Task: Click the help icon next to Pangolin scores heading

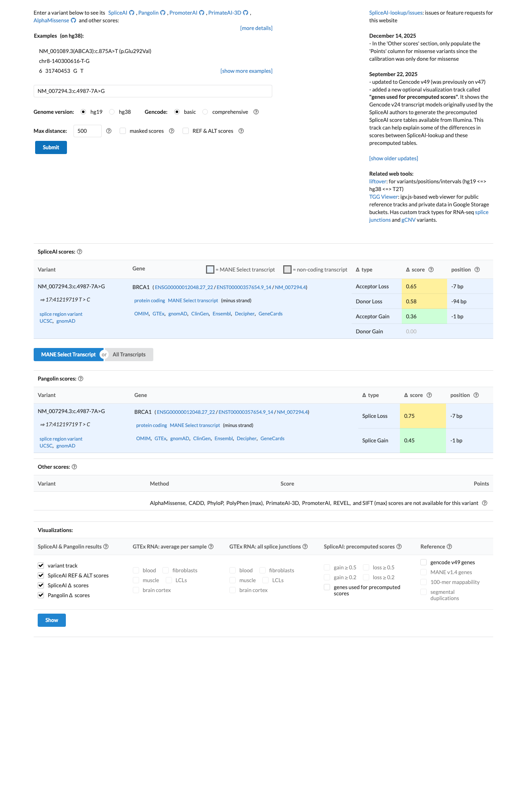Action: pos(81,379)
